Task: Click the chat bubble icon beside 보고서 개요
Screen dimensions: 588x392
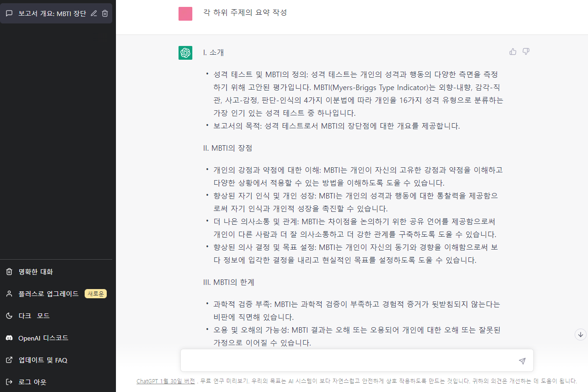Action: (9, 13)
